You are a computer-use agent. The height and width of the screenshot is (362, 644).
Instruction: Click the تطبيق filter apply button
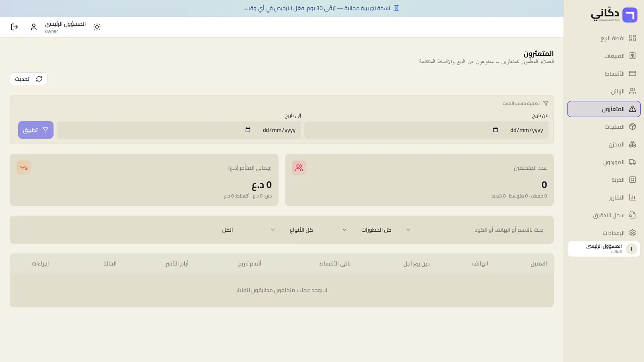coord(36,130)
